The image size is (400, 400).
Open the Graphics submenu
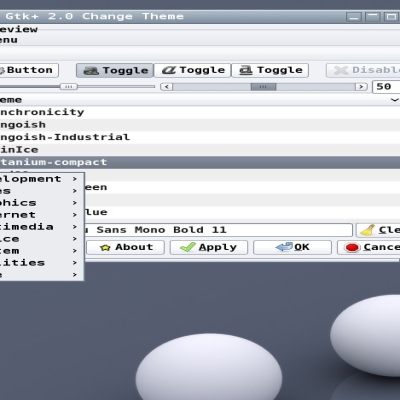[x=41, y=203]
